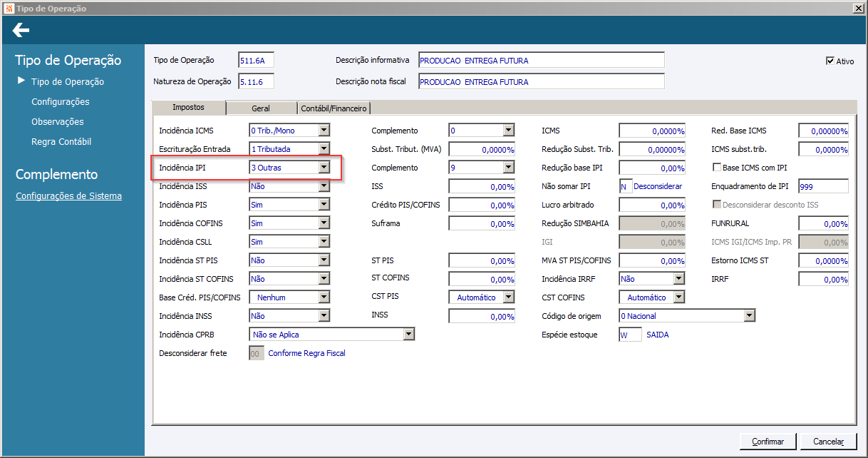Click the back arrow icon
This screenshot has width=868, height=458.
pos(21,30)
